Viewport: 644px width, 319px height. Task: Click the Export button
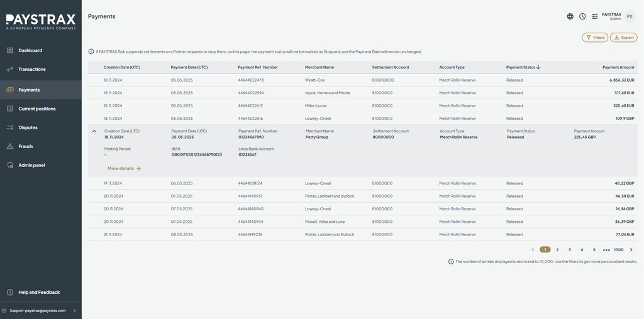[x=623, y=38]
